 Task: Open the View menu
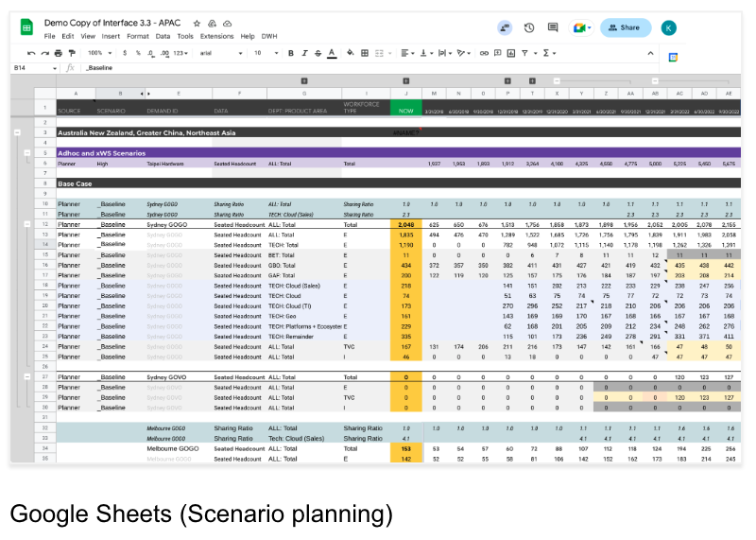pyautogui.click(x=88, y=36)
